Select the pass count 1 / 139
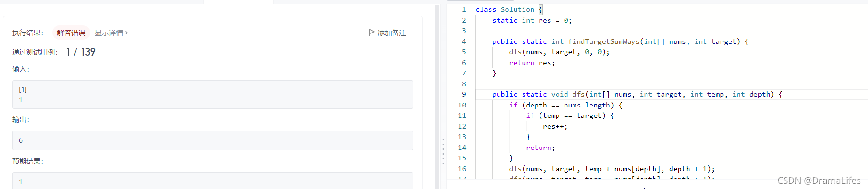The height and width of the screenshot is (189, 868). [x=81, y=52]
